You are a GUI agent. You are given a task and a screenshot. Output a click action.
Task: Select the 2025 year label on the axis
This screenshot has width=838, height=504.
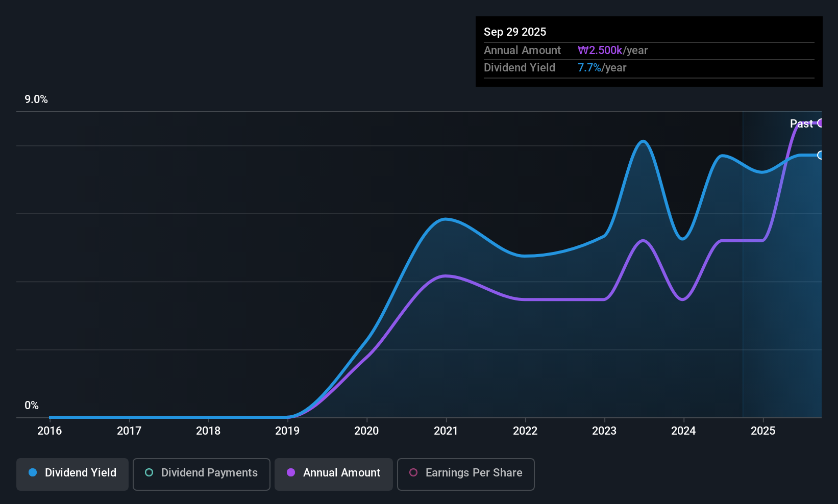[x=763, y=431]
